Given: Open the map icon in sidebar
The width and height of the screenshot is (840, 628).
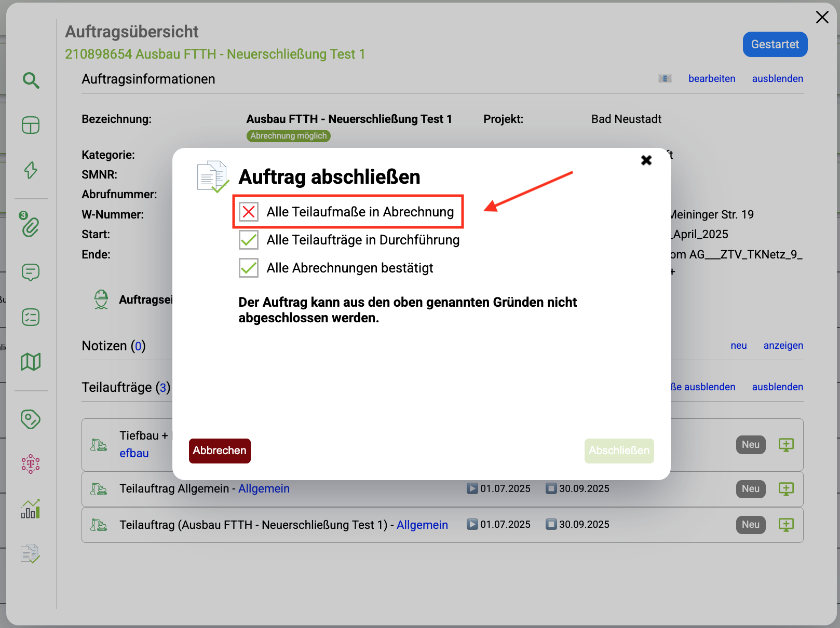Looking at the screenshot, I should click(31, 362).
